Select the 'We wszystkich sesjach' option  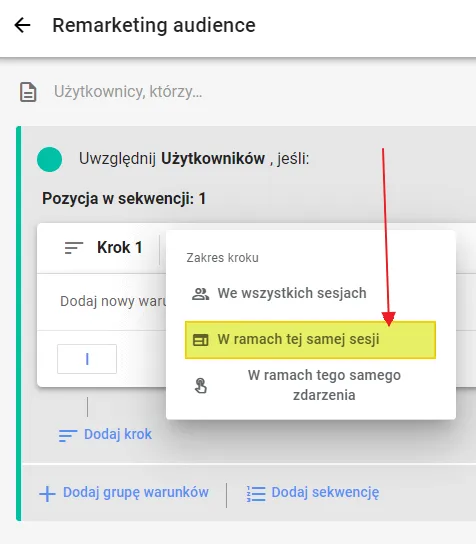[311, 293]
